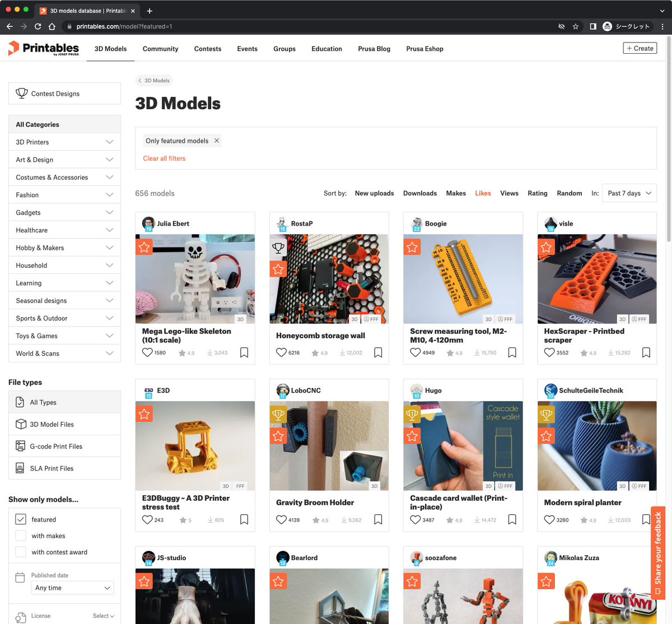Select the 3D Model Files filter icon

click(x=20, y=424)
